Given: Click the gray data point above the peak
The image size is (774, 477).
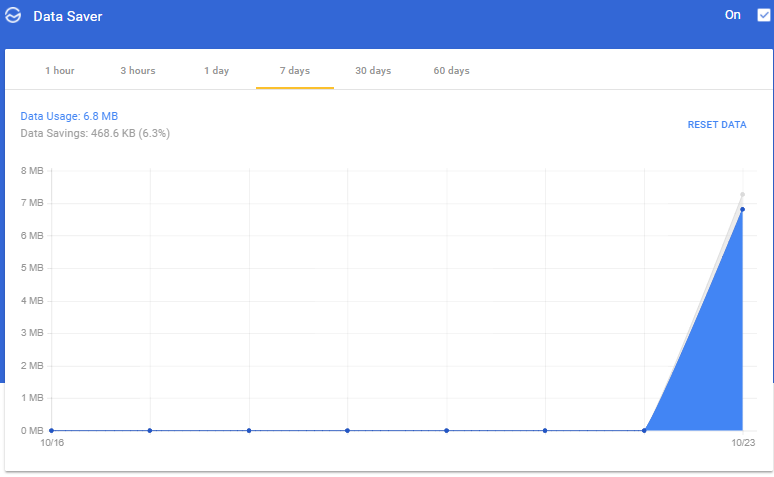Looking at the screenshot, I should 742,194.
